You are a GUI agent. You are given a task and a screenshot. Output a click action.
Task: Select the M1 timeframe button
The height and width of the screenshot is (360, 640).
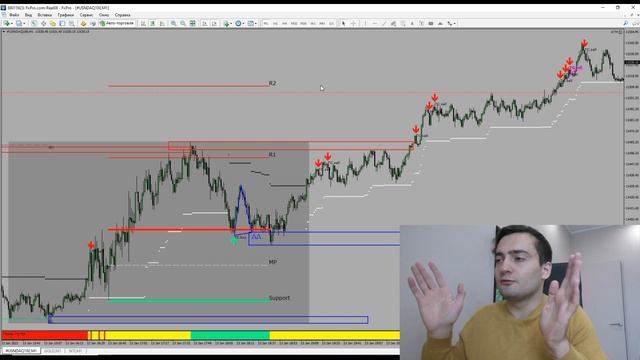pyautogui.click(x=266, y=24)
